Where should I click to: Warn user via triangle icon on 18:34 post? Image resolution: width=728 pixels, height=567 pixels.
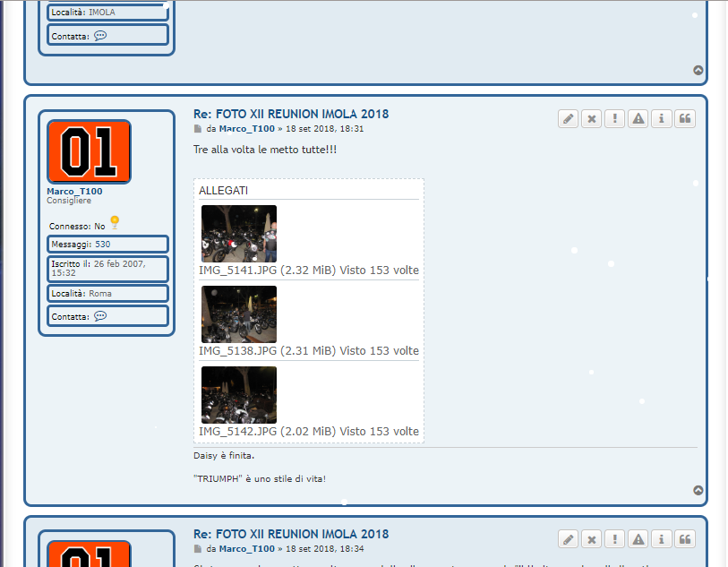638,539
